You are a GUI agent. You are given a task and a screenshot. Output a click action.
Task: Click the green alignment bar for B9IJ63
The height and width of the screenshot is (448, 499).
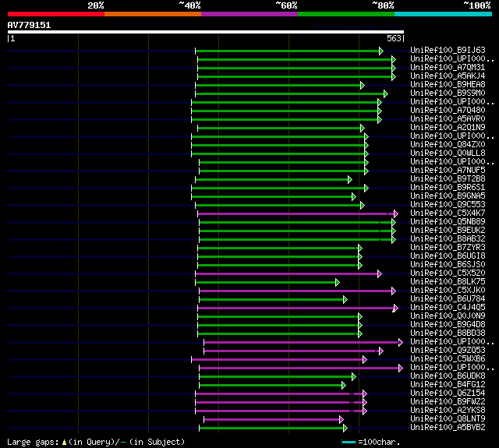[288, 51]
